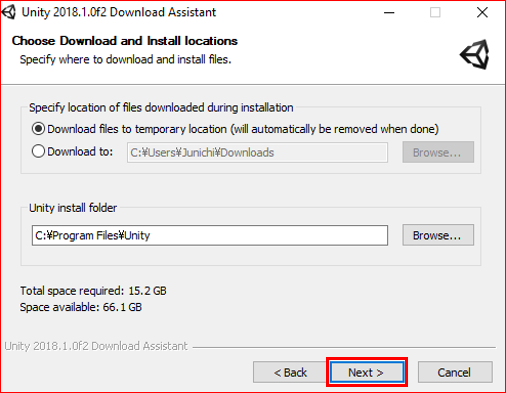Screen dimensions: 506x393
Task: Cancel the installation
Action: [455, 372]
